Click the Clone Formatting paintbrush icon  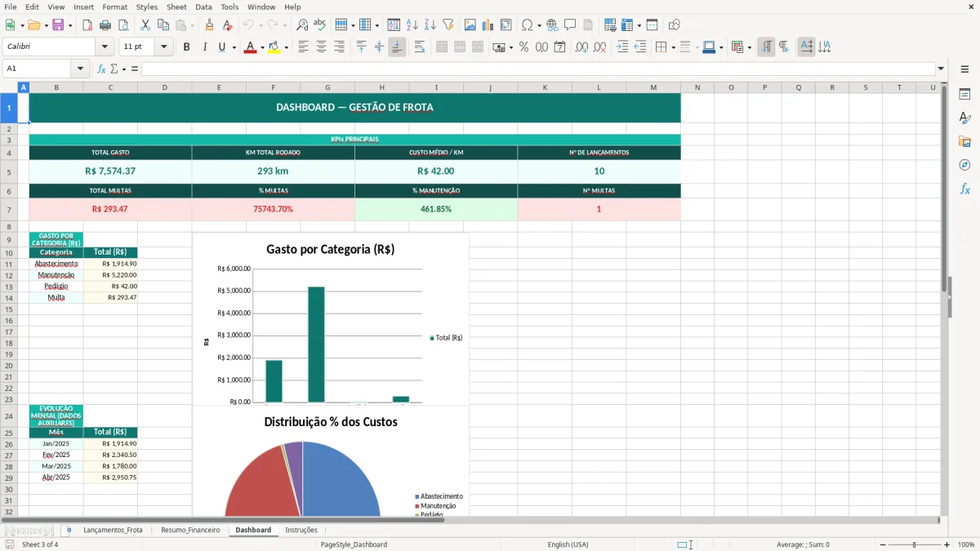pos(210,25)
